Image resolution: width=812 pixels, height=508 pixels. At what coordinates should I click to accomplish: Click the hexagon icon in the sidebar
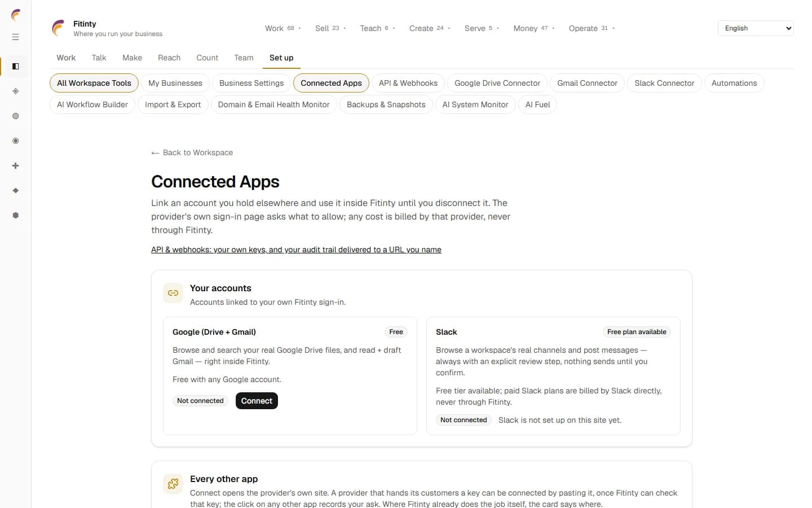click(16, 216)
